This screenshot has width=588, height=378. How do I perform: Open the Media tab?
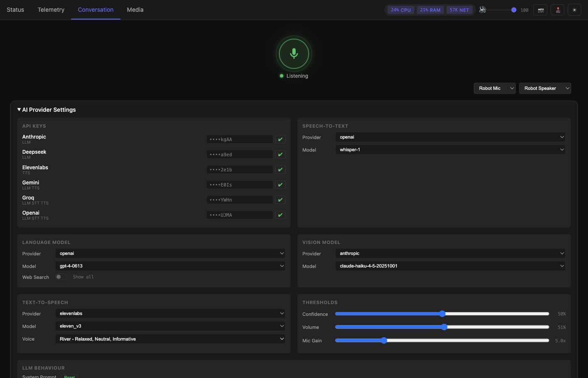pyautogui.click(x=135, y=10)
